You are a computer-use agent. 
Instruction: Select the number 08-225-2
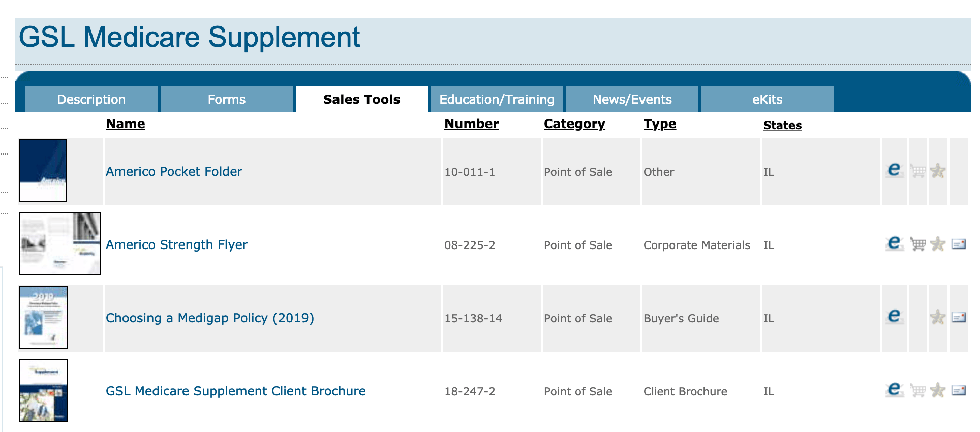tap(470, 245)
